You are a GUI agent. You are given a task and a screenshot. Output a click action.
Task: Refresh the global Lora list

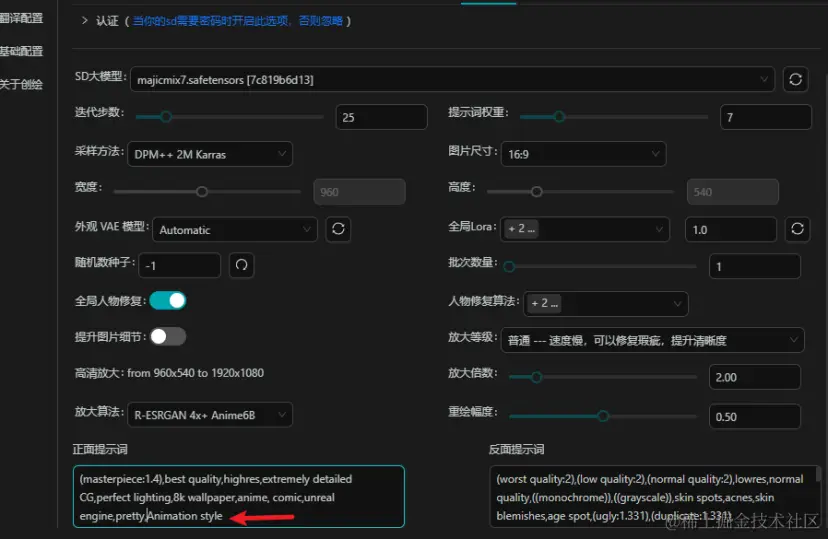click(797, 229)
